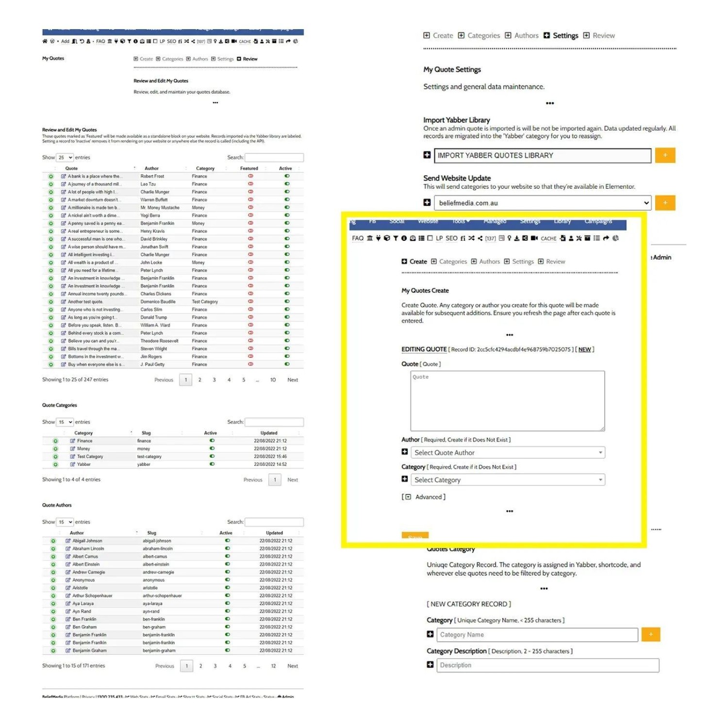Toggle Active for the Money category

tap(212, 448)
